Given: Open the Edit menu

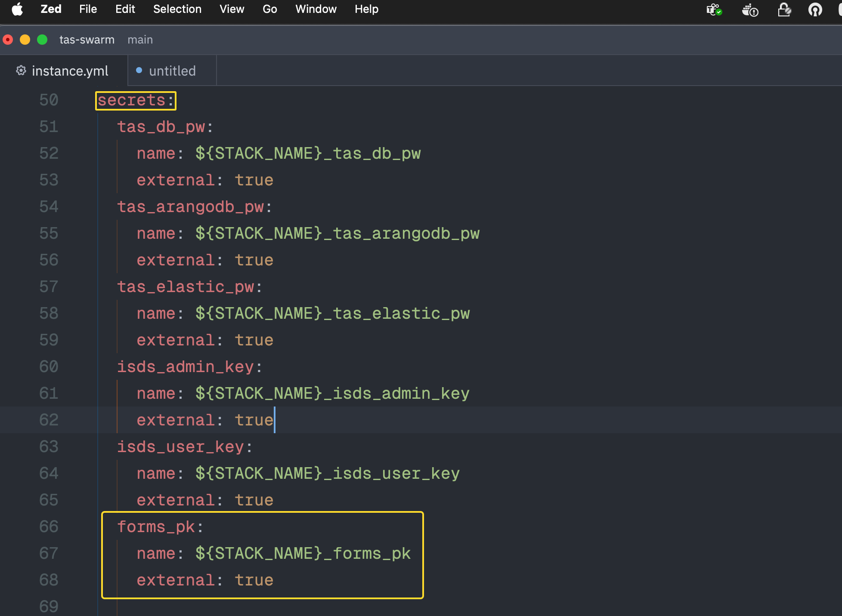Looking at the screenshot, I should pyautogui.click(x=125, y=9).
